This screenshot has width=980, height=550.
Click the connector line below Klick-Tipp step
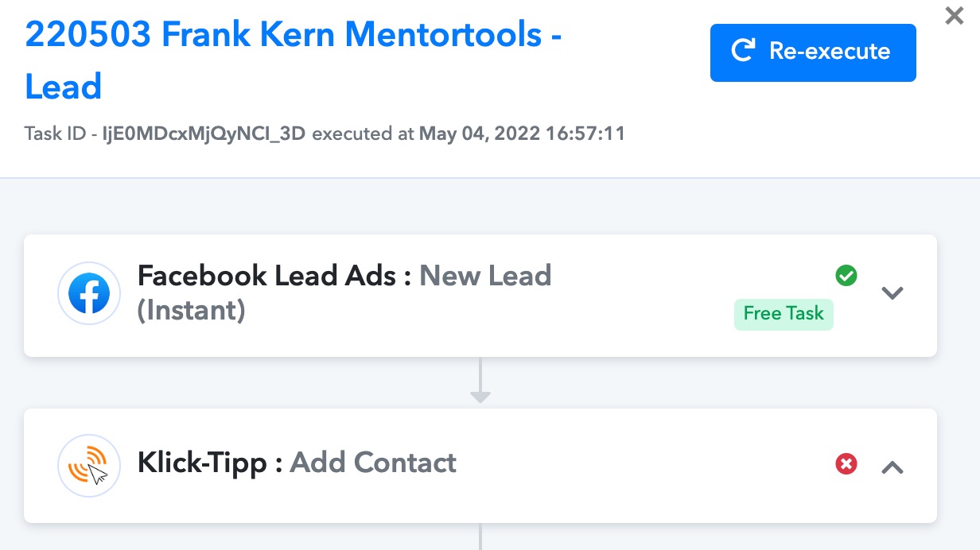(x=480, y=536)
